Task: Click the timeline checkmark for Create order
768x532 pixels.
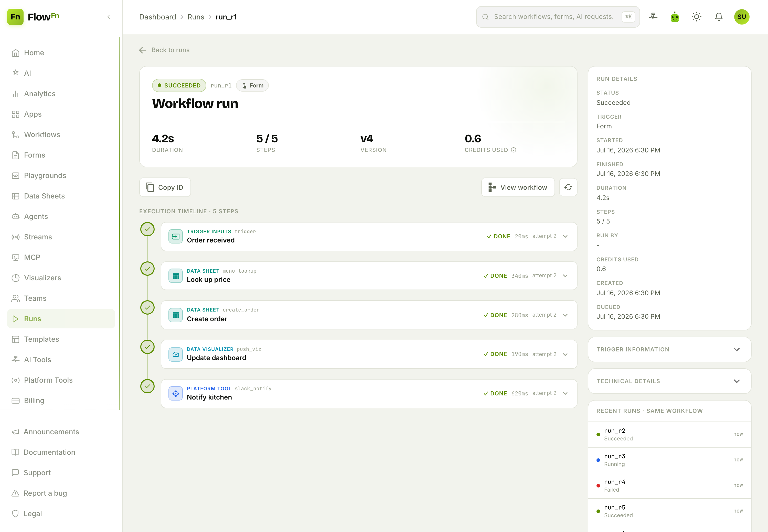Action: pos(147,308)
